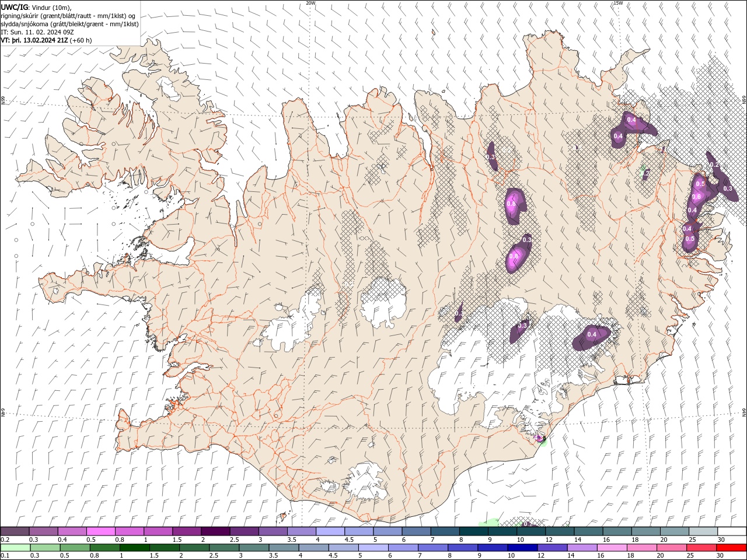Screen dimensions: 747x560
Task: Click the mauve 0.3 swatch in upper legend
Action: [x=43, y=531]
